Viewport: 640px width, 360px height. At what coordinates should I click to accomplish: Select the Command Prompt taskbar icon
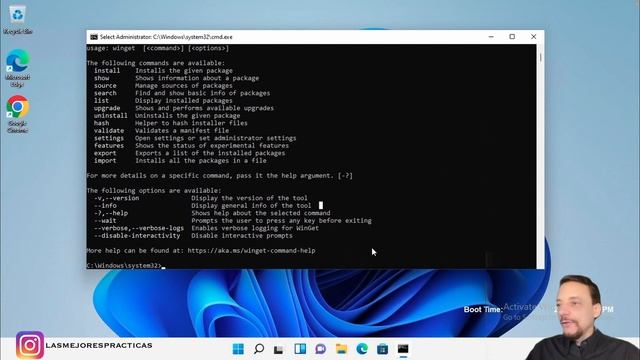pos(403,349)
